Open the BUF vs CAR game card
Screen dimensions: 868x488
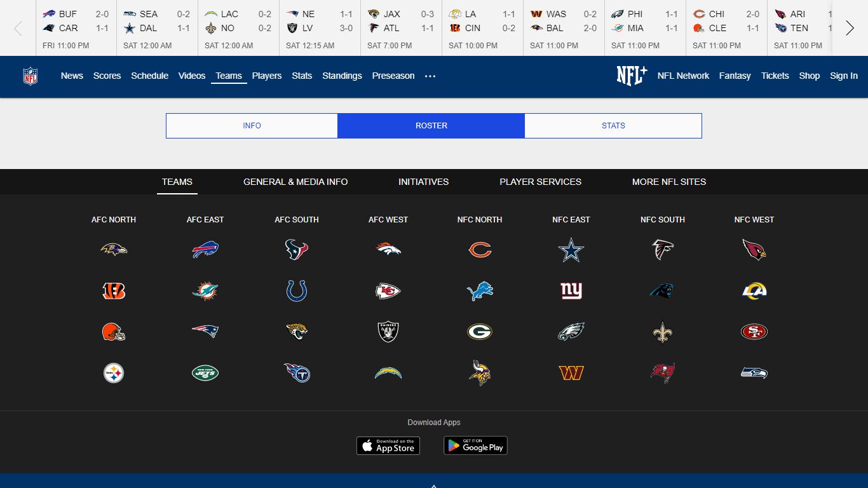pyautogui.click(x=76, y=28)
